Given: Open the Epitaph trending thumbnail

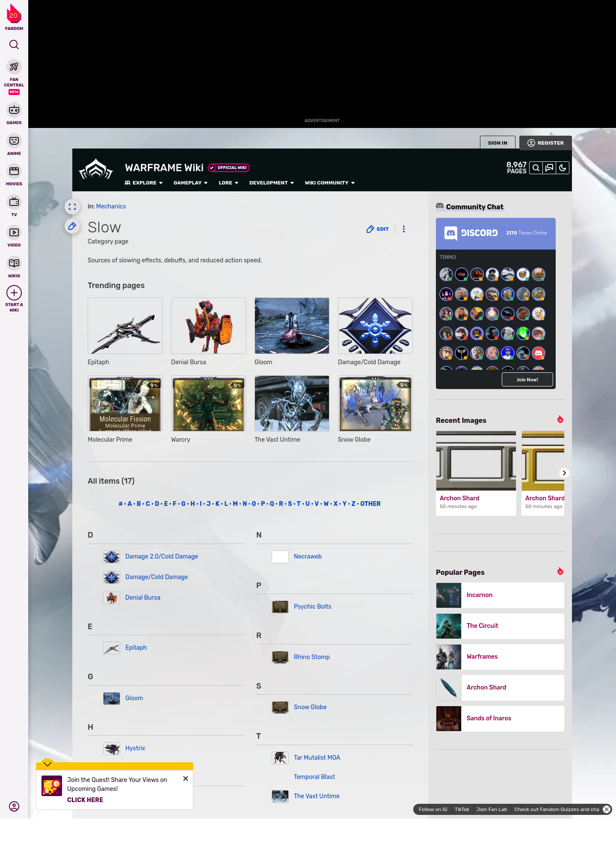Looking at the screenshot, I should (125, 326).
